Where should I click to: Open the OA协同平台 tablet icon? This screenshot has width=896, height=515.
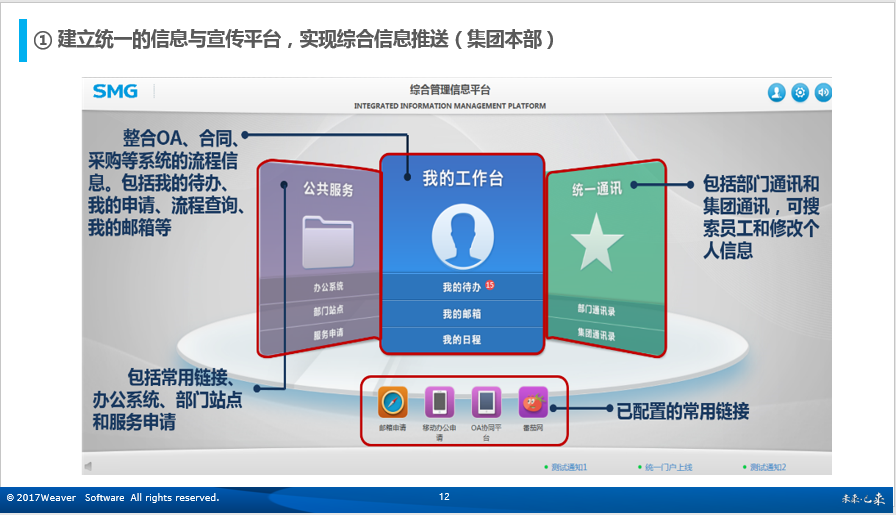tap(486, 402)
